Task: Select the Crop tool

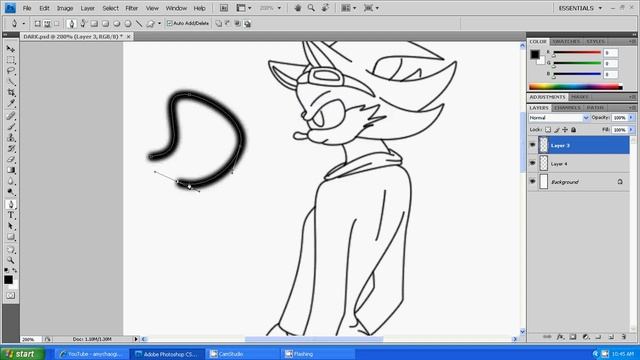Action: point(11,93)
